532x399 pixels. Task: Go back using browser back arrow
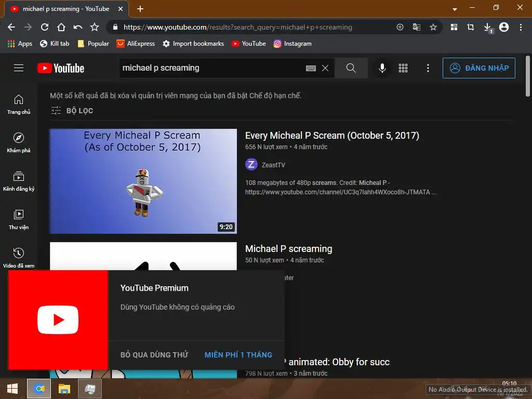point(11,27)
